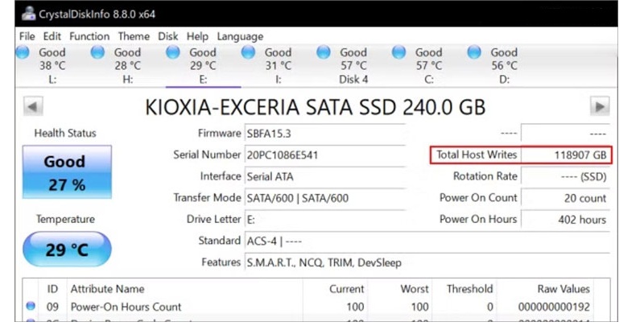The height and width of the screenshot is (326, 644).
Task: Switch to the C: 57 °C drive tab
Action: coord(428,66)
